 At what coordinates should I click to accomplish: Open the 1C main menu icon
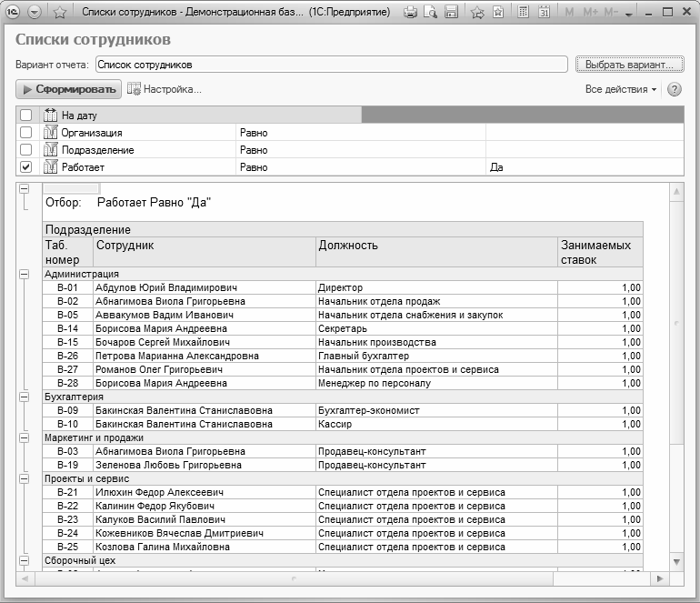point(13,12)
